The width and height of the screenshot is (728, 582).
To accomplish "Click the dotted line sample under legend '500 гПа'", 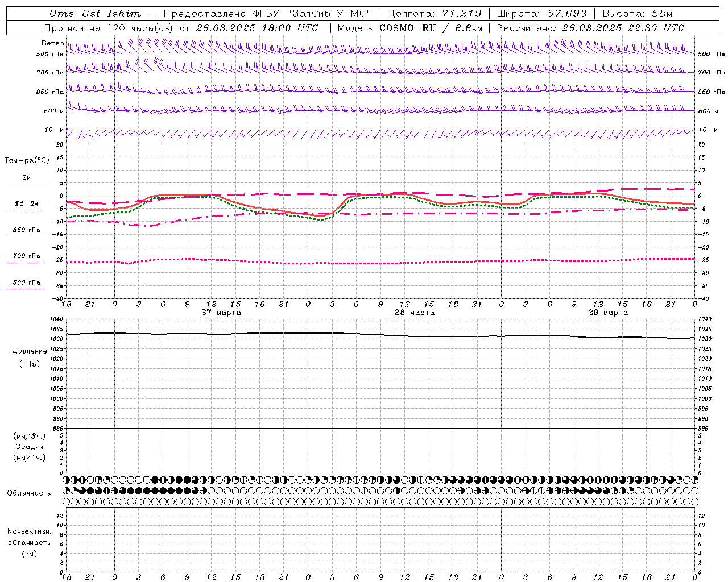I will (x=25, y=289).
